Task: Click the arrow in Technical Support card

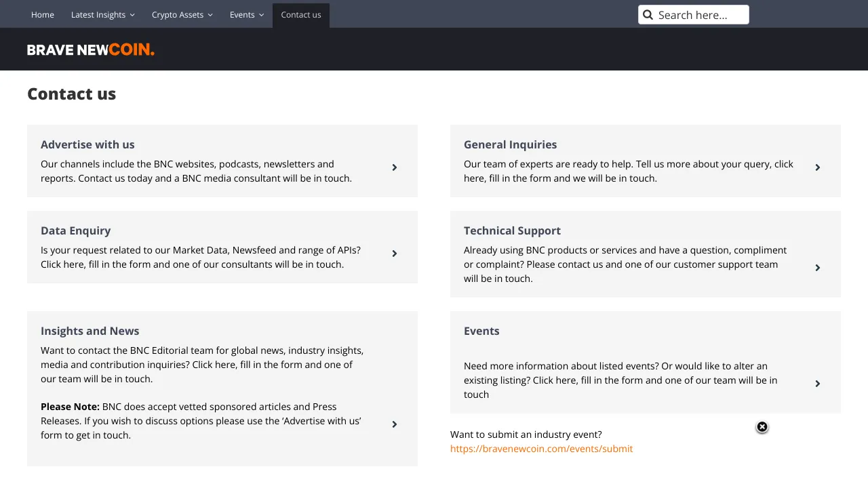Action: [x=817, y=268]
